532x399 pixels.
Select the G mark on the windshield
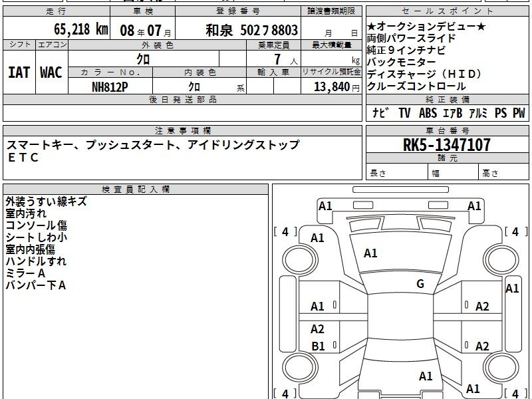420,283
